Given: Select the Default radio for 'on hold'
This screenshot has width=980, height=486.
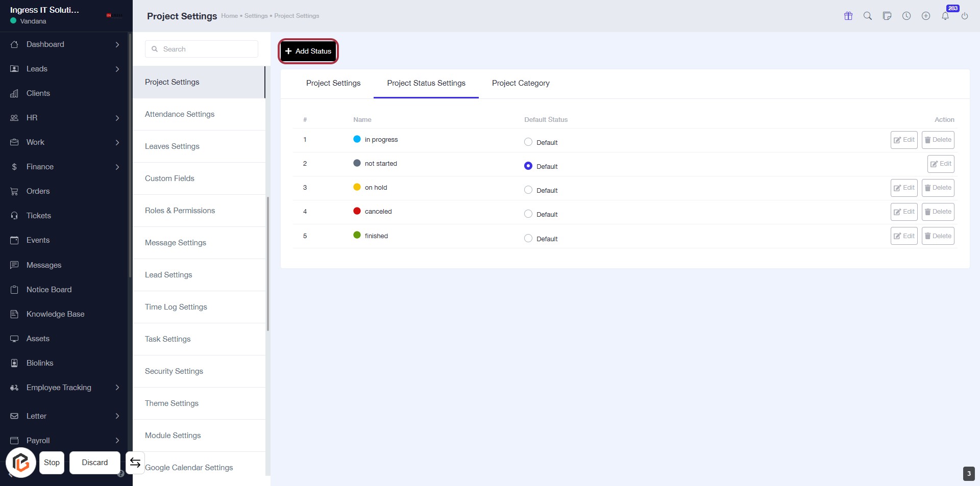Looking at the screenshot, I should [528, 190].
